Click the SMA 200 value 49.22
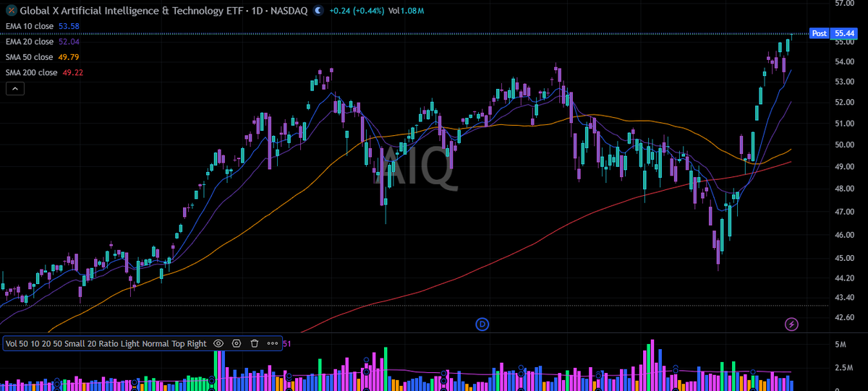Viewport: 868px width, 391px height. coord(73,72)
